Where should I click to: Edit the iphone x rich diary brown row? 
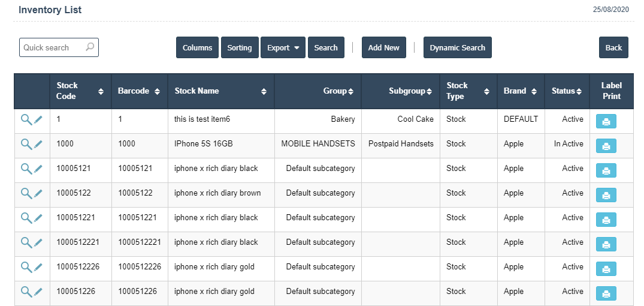tap(38, 193)
